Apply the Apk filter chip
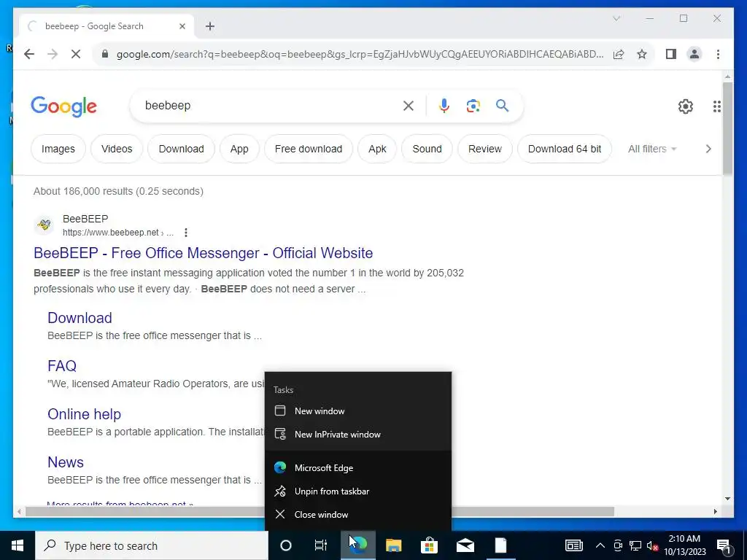Viewport: 747px width, 560px height. click(377, 149)
